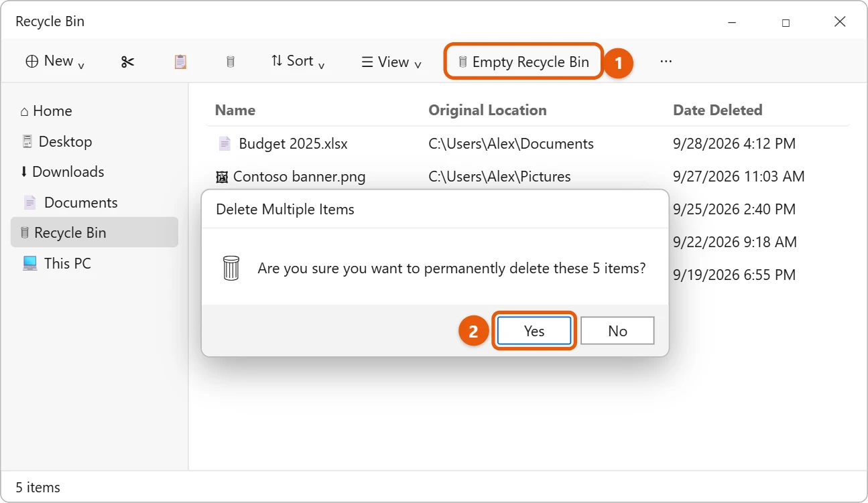Click the This PC computer icon

[29, 263]
